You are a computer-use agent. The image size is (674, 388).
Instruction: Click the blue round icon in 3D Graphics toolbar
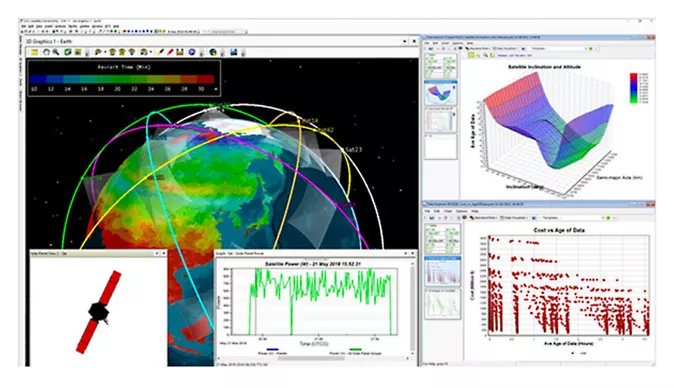click(x=192, y=52)
